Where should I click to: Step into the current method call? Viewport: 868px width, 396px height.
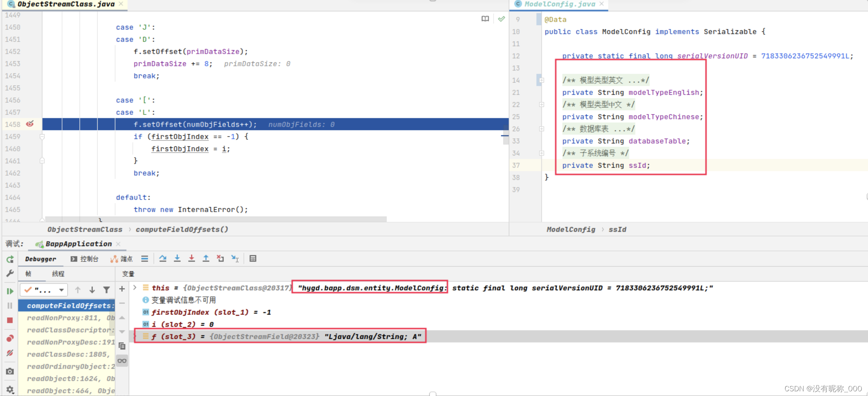click(177, 258)
